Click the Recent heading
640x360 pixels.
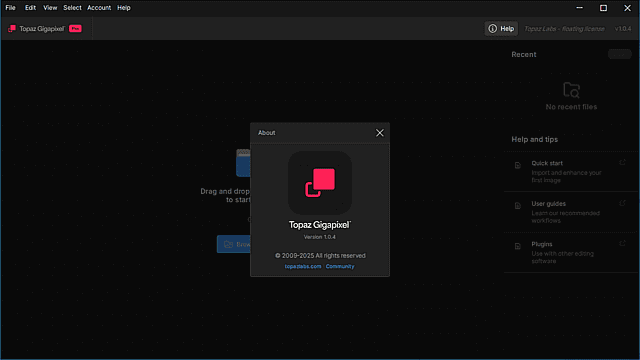point(524,54)
